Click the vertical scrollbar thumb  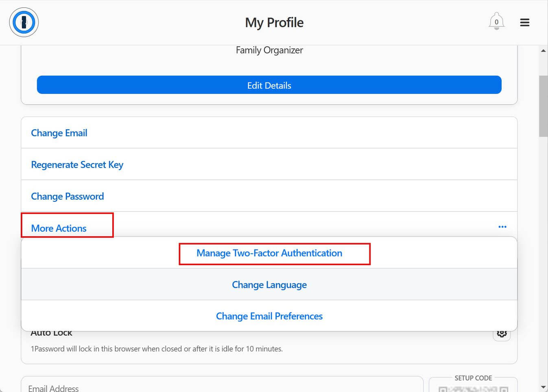543,106
